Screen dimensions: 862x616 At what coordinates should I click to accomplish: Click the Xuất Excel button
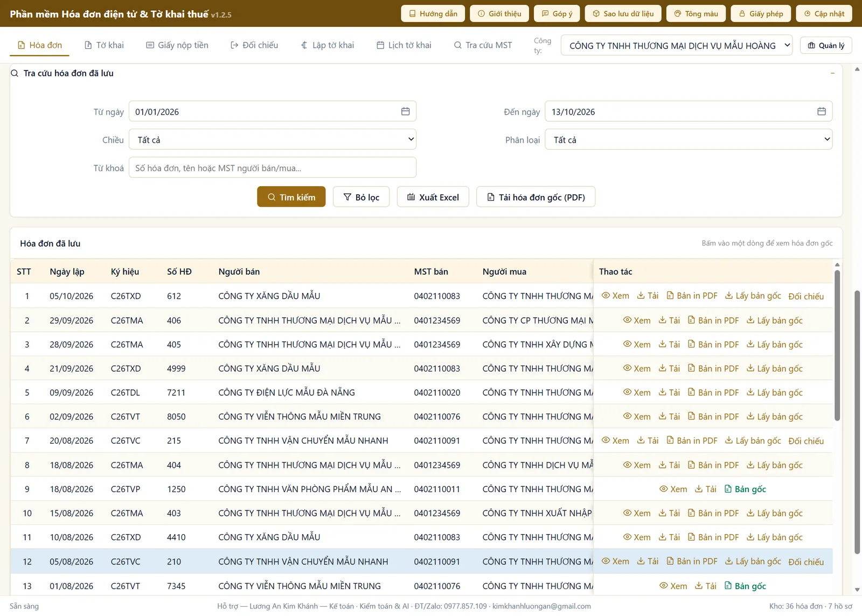point(433,197)
